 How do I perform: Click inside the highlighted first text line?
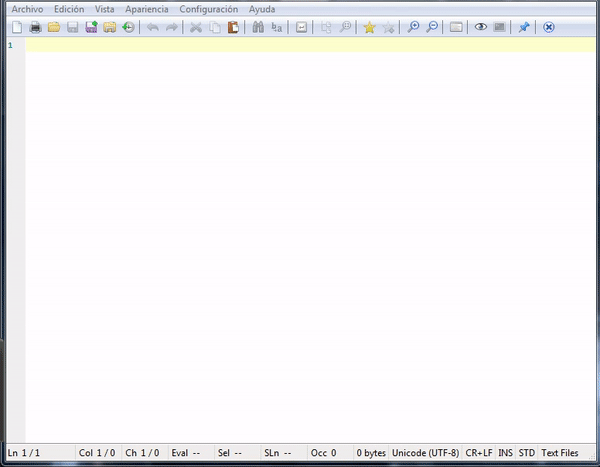pyautogui.click(x=310, y=45)
